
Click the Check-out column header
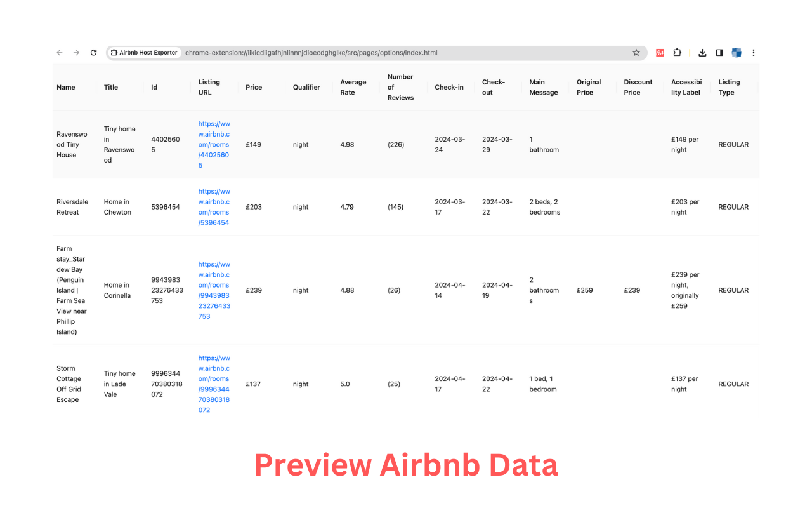coord(494,87)
